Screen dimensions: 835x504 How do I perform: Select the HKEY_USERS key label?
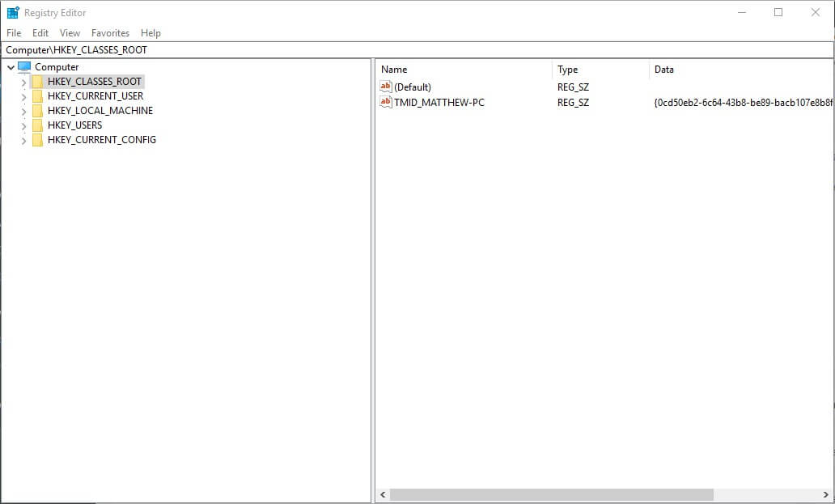74,125
